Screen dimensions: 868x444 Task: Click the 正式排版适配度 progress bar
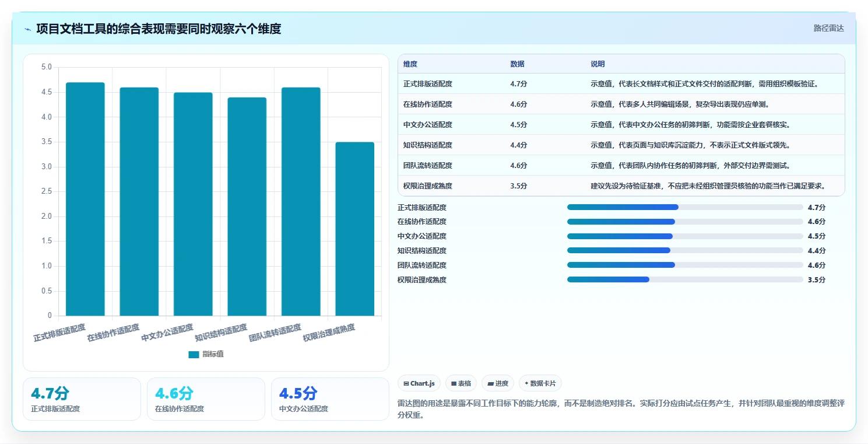(x=685, y=207)
